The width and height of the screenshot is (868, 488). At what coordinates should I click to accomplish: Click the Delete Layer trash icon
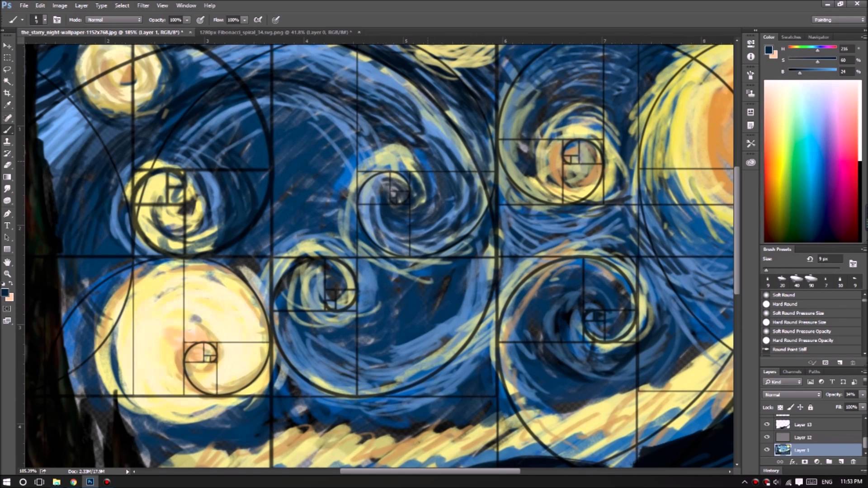[853, 461]
